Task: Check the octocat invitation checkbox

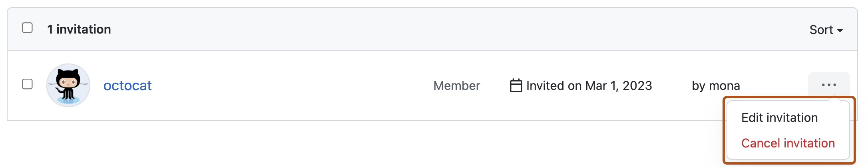Action: click(x=27, y=84)
